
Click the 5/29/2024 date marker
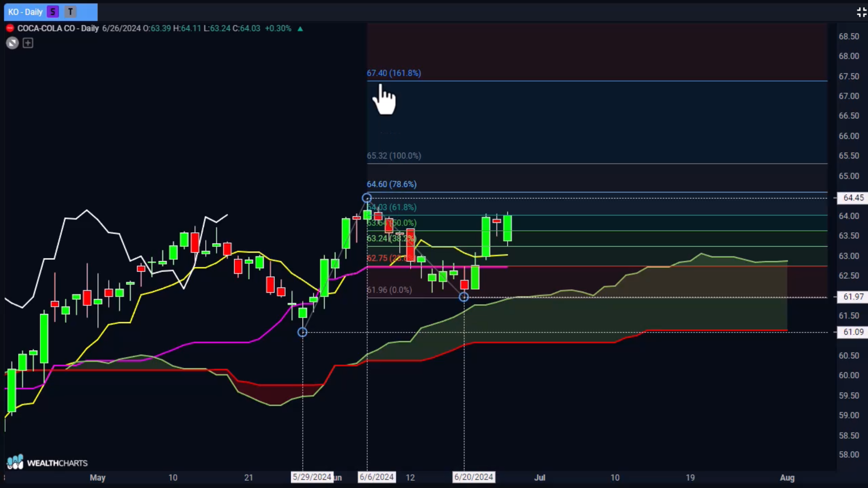312,477
